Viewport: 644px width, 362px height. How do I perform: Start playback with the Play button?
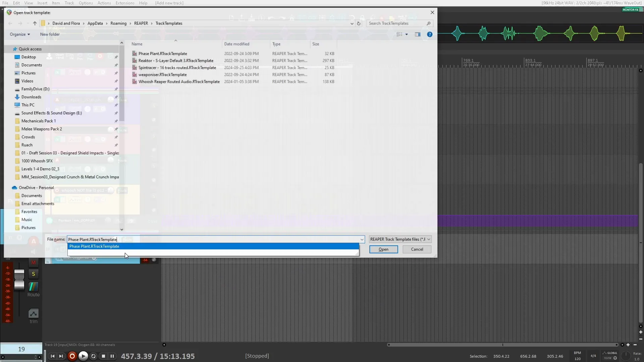point(83,356)
